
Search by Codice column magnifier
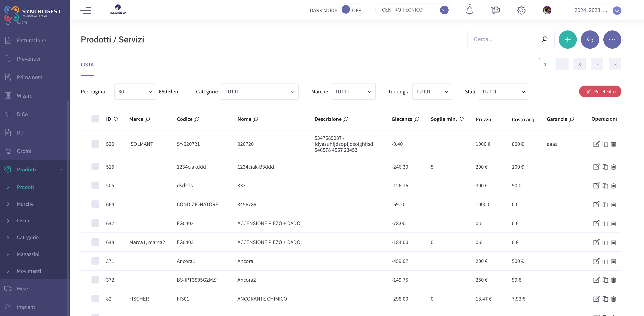click(197, 119)
